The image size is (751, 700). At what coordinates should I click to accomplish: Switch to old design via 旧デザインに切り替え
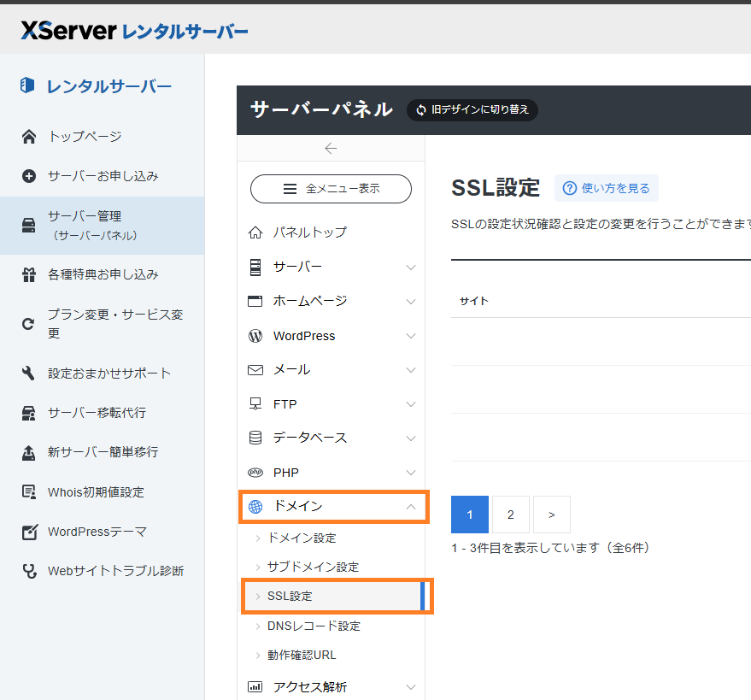[472, 109]
